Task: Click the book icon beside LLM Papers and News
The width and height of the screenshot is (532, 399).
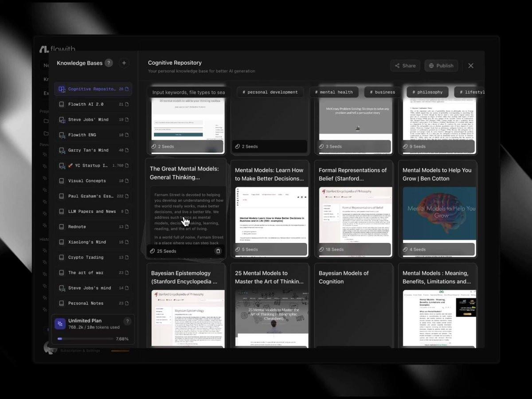Action: tap(62, 211)
